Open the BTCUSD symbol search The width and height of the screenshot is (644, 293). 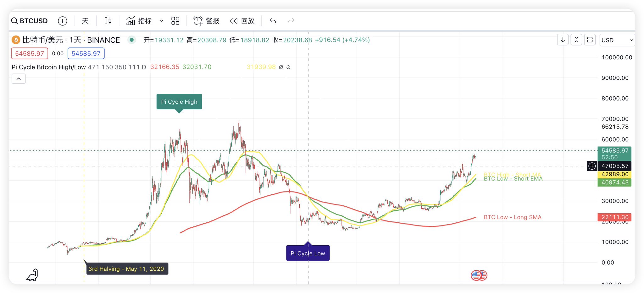coord(30,21)
